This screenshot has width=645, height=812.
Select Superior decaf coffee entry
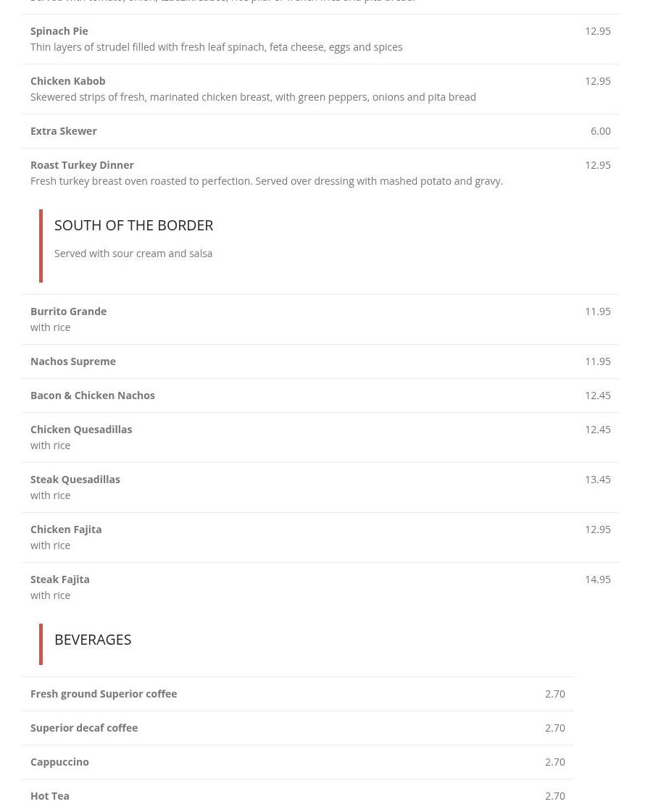click(84, 728)
